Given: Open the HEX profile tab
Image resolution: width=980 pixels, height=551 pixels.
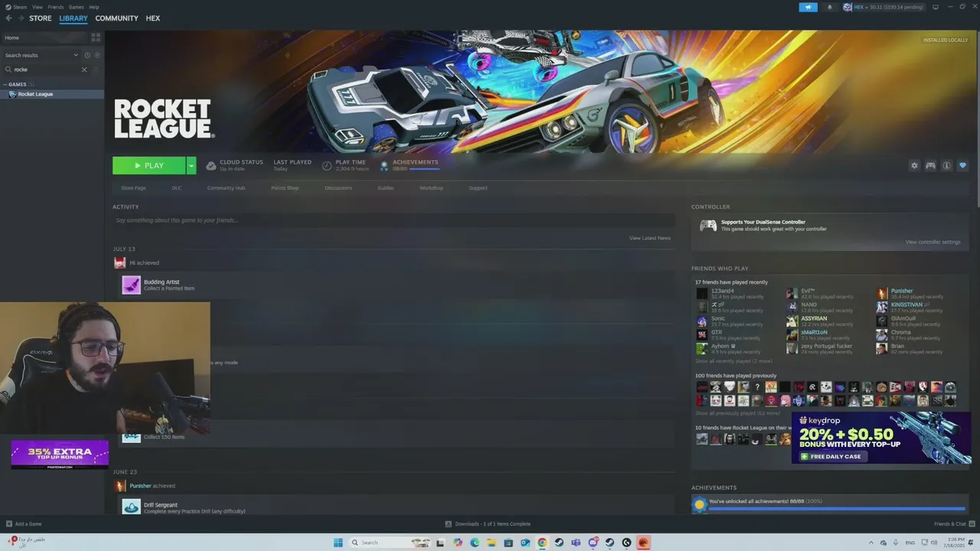Looking at the screenshot, I should [153, 18].
